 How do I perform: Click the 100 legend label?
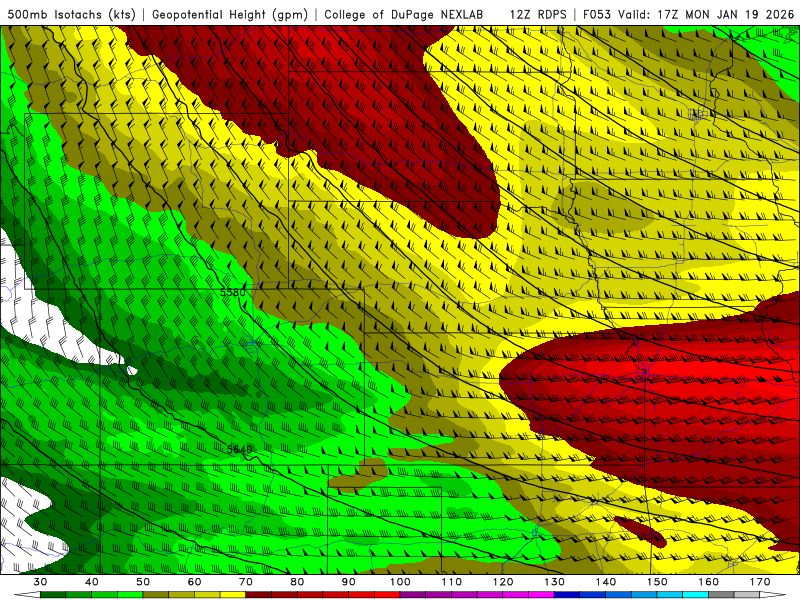click(x=400, y=582)
